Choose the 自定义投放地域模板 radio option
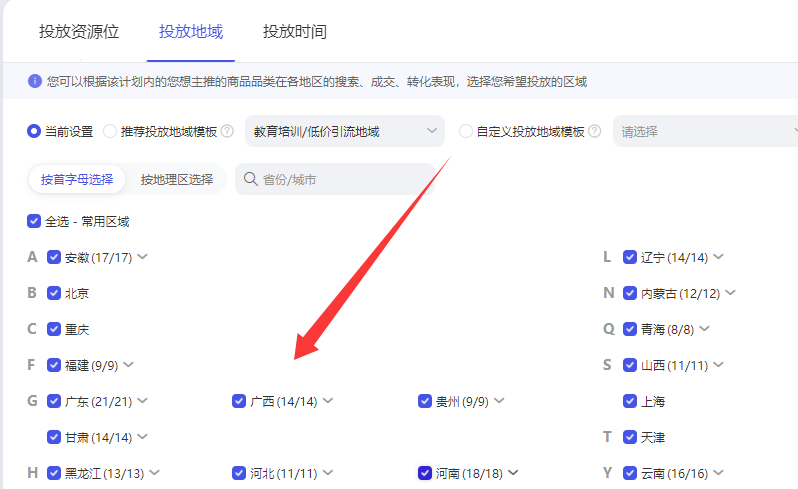Image resolution: width=798 pixels, height=489 pixels. coord(466,131)
